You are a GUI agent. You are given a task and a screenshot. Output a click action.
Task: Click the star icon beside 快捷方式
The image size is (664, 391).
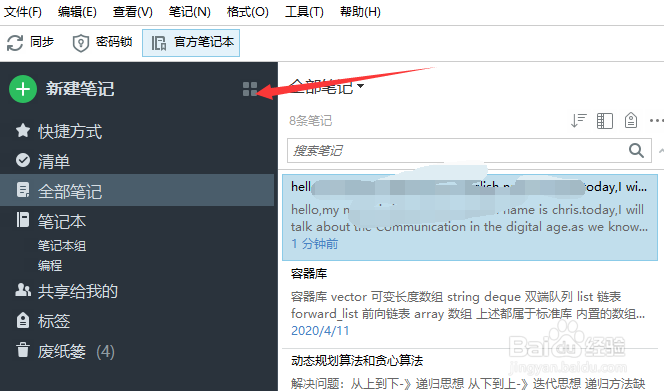[x=23, y=130]
